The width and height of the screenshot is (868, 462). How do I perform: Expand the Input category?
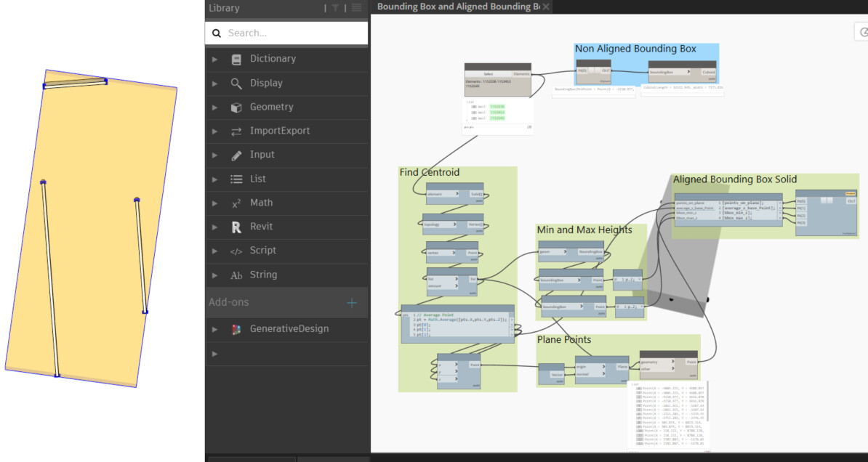[214, 155]
